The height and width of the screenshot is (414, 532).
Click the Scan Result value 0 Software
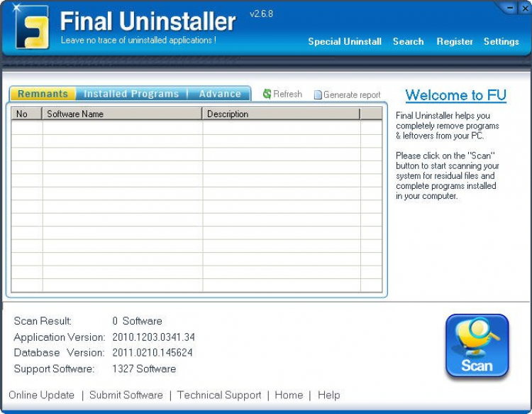[x=137, y=320]
